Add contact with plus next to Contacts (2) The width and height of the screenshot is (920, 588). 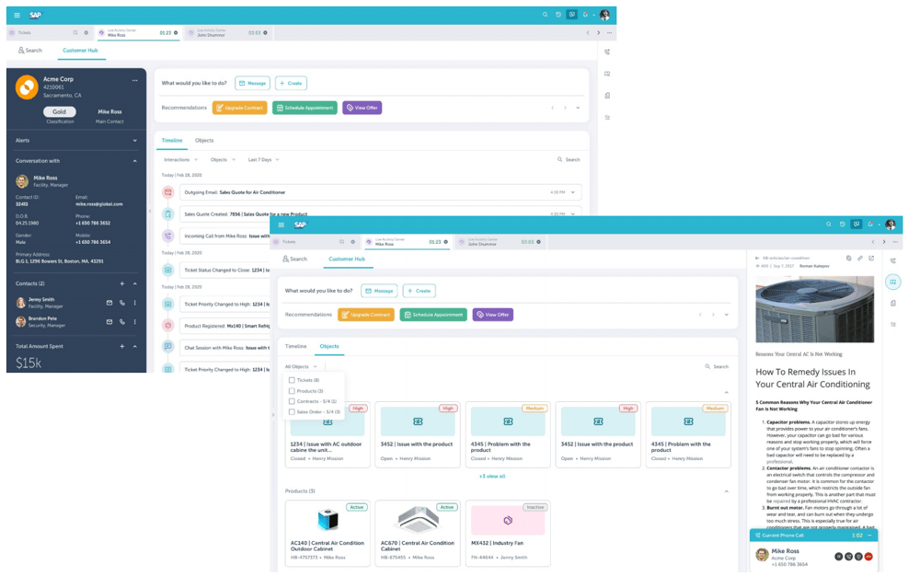[x=122, y=283]
